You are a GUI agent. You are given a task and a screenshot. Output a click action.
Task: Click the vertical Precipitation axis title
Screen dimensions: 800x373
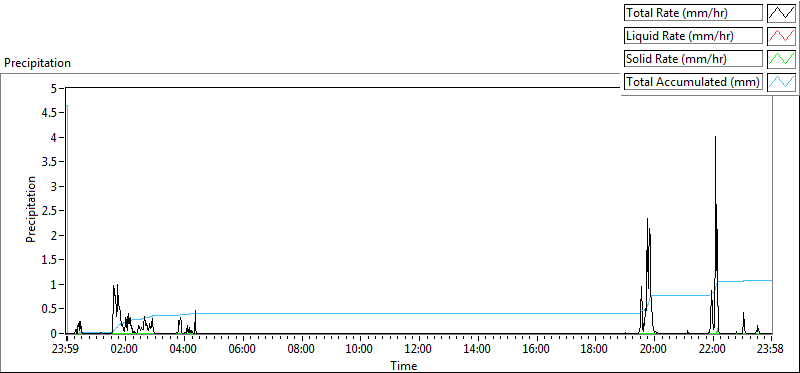[x=31, y=209]
